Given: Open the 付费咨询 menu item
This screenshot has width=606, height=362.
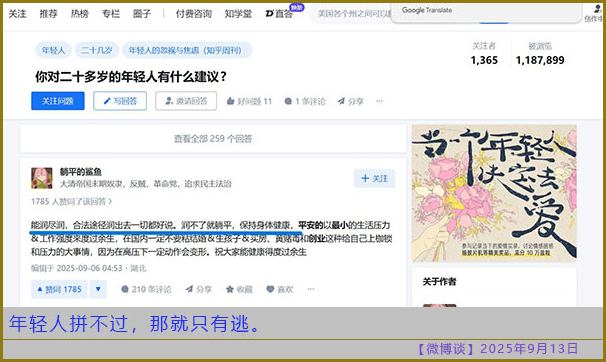Looking at the screenshot, I should click(194, 14).
